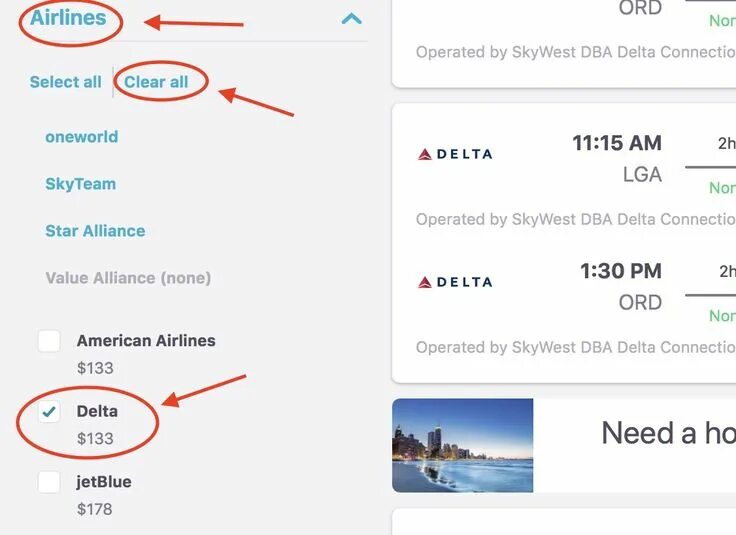This screenshot has width=736, height=535.
Task: Uncheck the Delta airline checkbox
Action: tap(49, 412)
